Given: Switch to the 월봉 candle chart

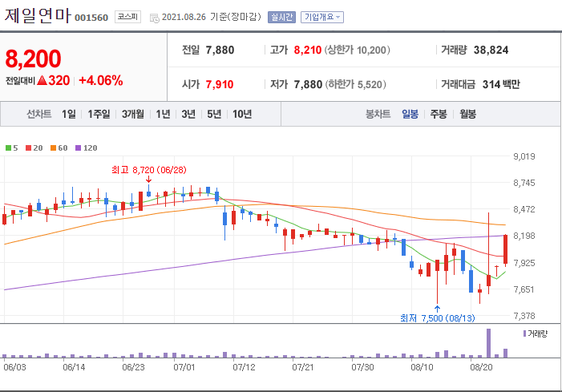Looking at the screenshot, I should tap(467, 114).
